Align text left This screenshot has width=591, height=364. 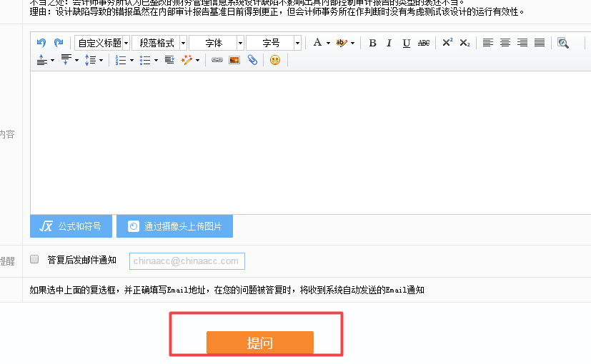(488, 43)
